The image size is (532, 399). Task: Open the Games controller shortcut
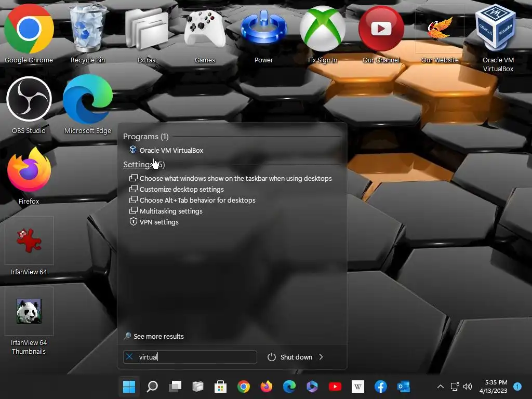205,34
